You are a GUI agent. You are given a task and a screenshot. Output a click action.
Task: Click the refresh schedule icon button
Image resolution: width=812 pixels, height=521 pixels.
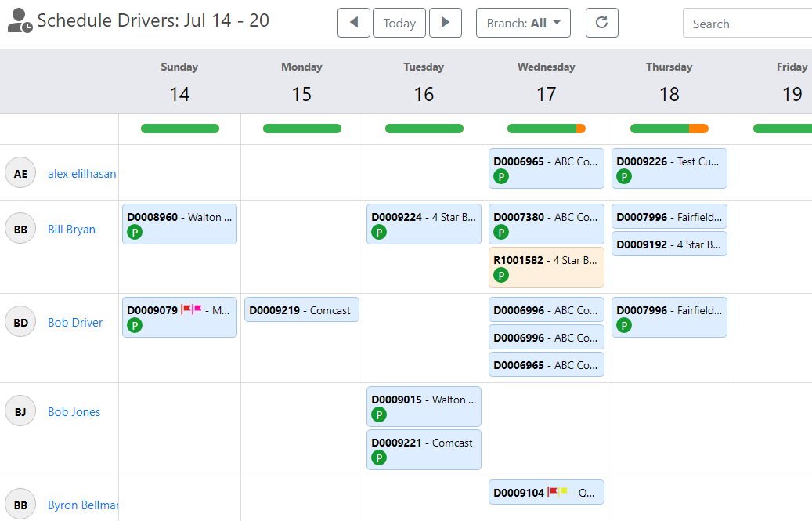click(601, 23)
